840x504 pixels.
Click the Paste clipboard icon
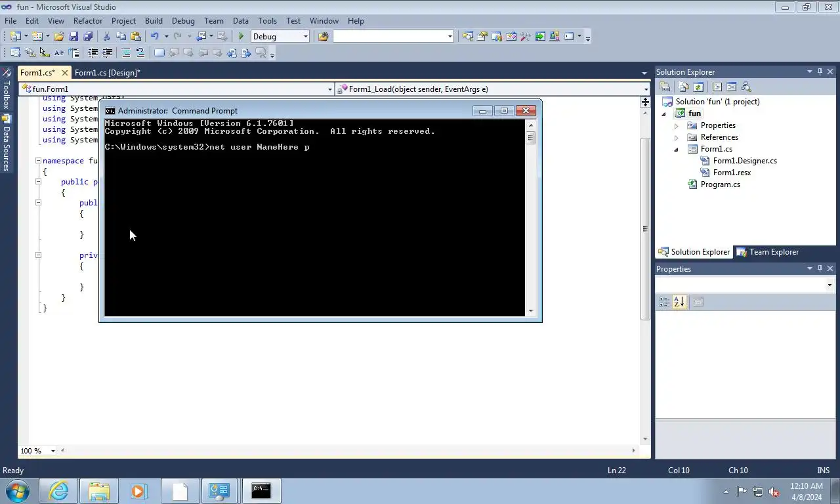click(x=135, y=37)
